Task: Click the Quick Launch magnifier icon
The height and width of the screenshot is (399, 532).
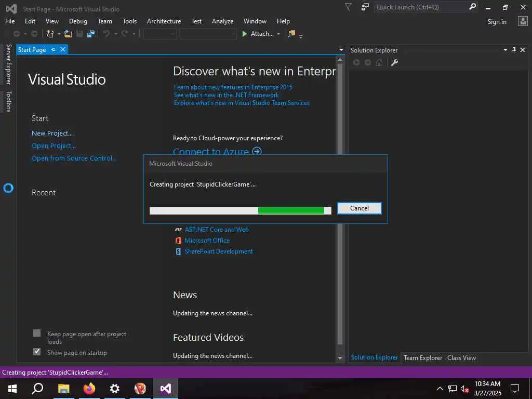Action: click(472, 7)
